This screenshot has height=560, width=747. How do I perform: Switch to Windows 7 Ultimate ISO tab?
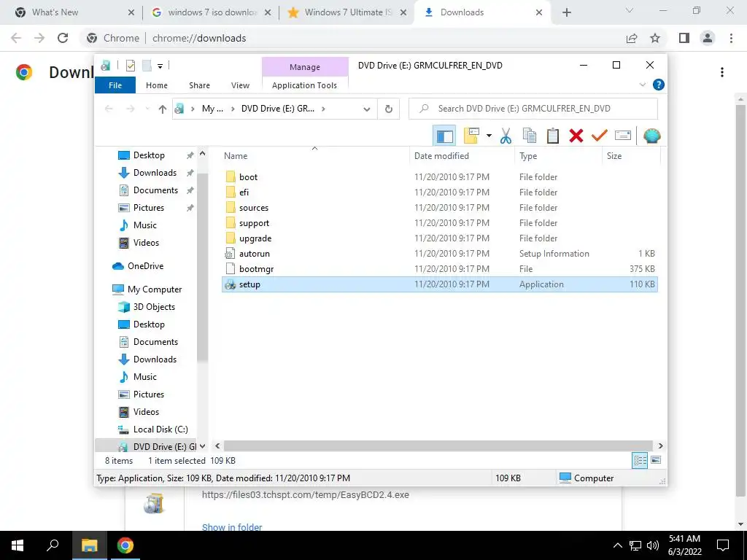(348, 12)
